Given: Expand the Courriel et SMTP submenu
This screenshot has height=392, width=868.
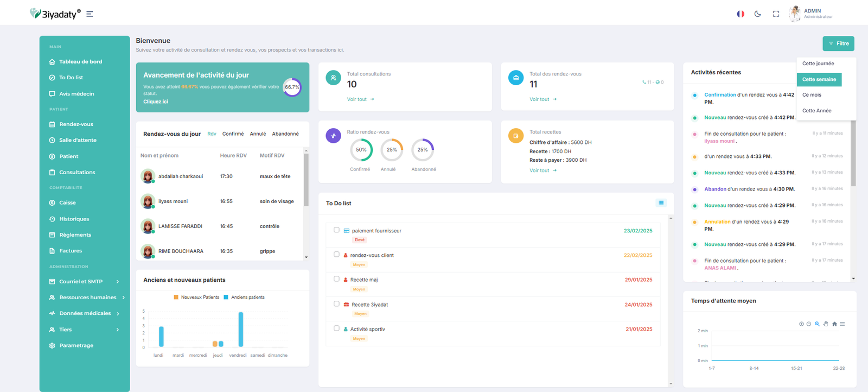Looking at the screenshot, I should [118, 282].
